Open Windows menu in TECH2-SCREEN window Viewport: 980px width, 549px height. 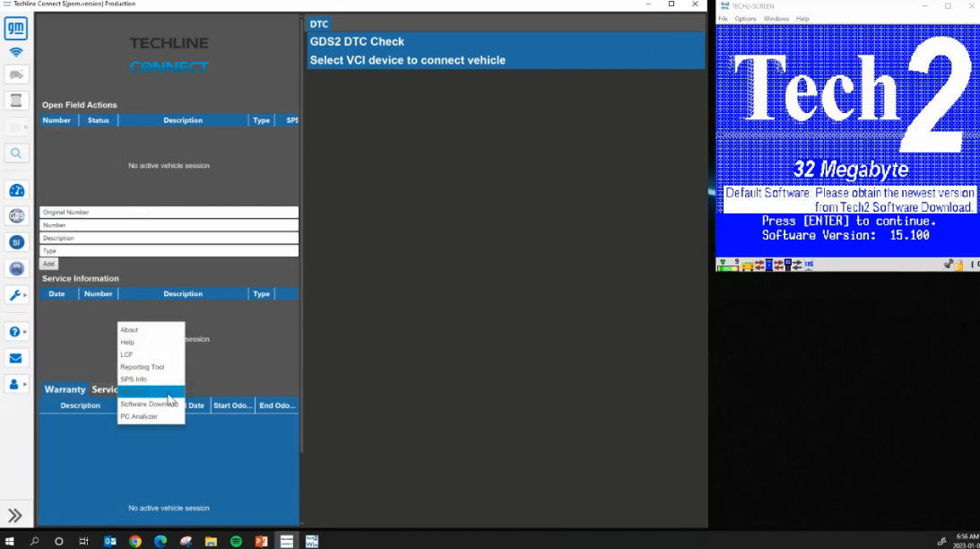coord(776,19)
